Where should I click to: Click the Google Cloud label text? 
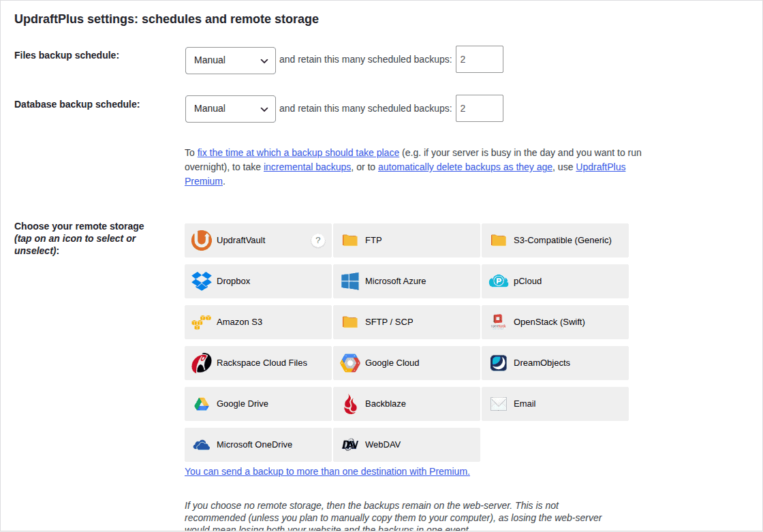[x=392, y=362]
